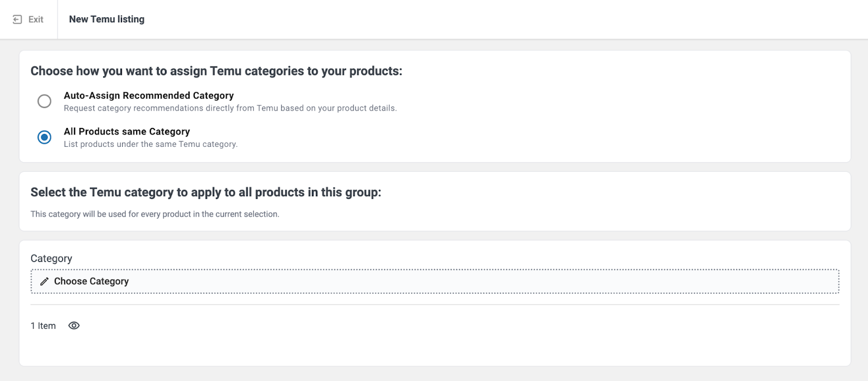Click the 'Choose how you want to assign' heading

click(x=216, y=71)
